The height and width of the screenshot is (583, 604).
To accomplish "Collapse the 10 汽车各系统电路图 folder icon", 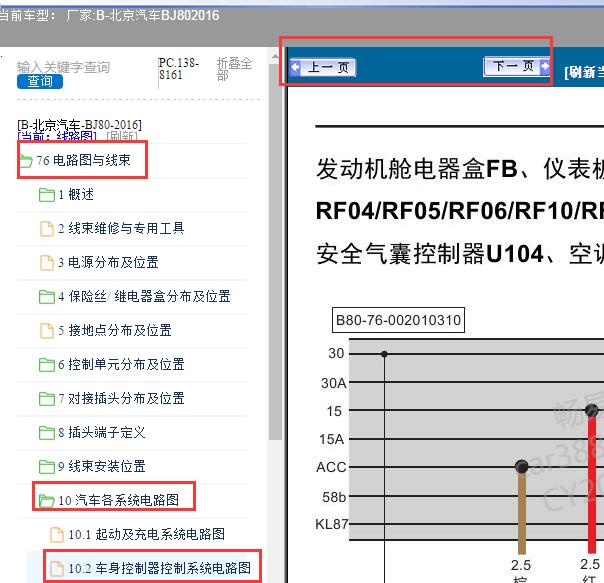I will click(x=47, y=501).
